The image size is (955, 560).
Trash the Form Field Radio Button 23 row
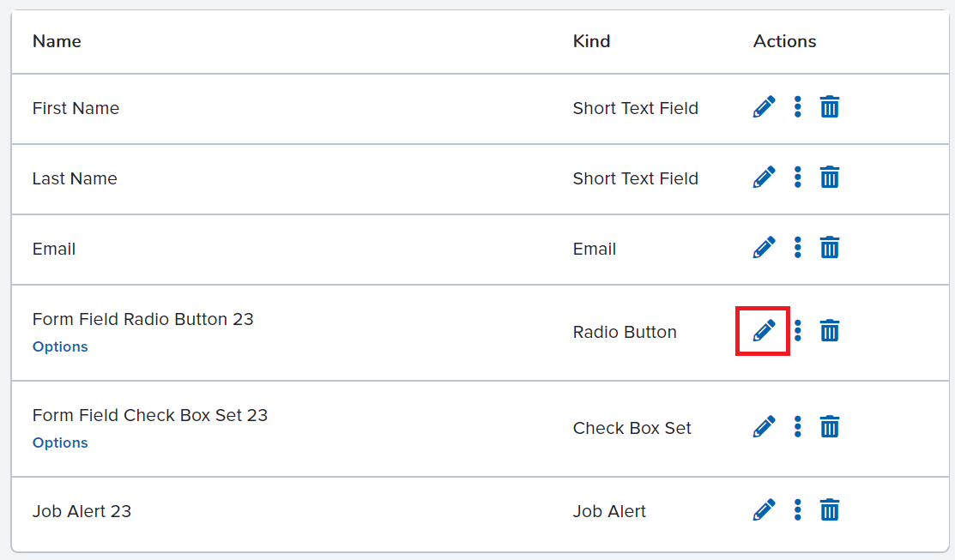829,330
